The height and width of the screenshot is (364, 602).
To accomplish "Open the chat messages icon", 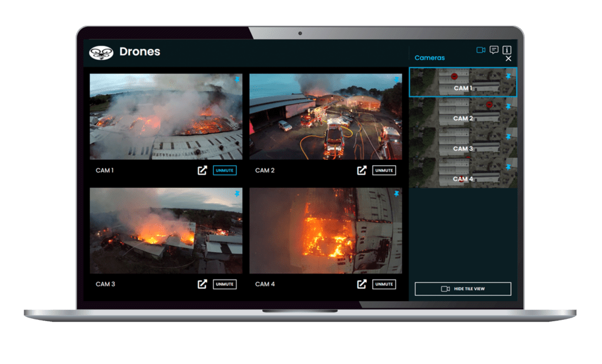I will coord(494,50).
